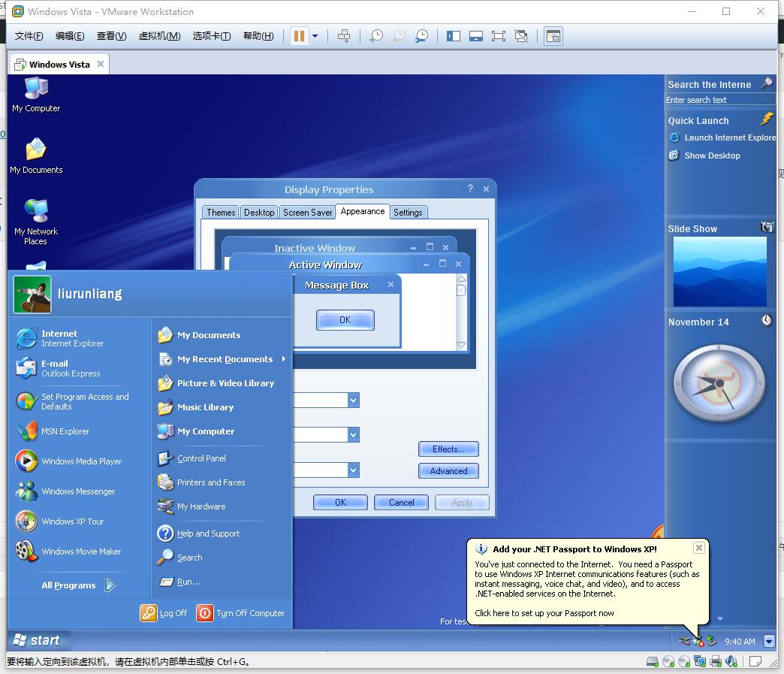
Task: Open the power options dropdown beside pause
Action: (x=315, y=36)
